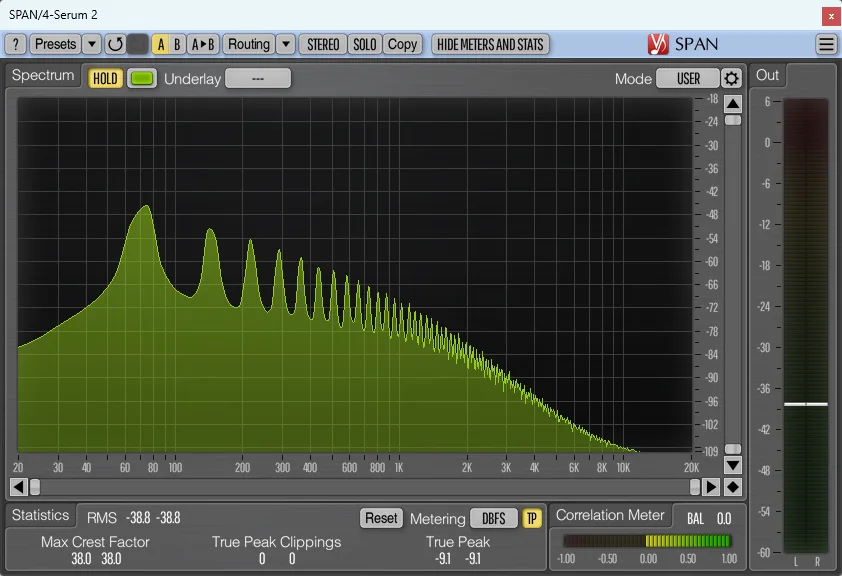
Task: Click the green underlay color swatch
Action: point(140,77)
